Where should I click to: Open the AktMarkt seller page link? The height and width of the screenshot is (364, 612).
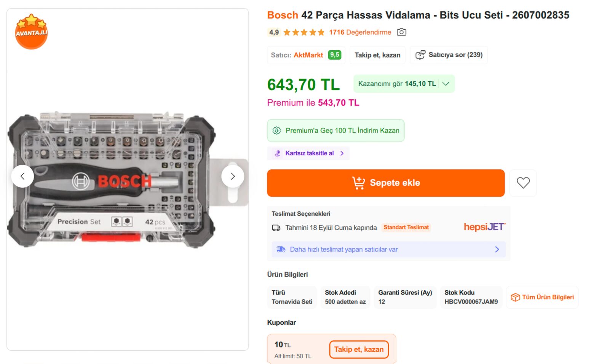coord(308,55)
